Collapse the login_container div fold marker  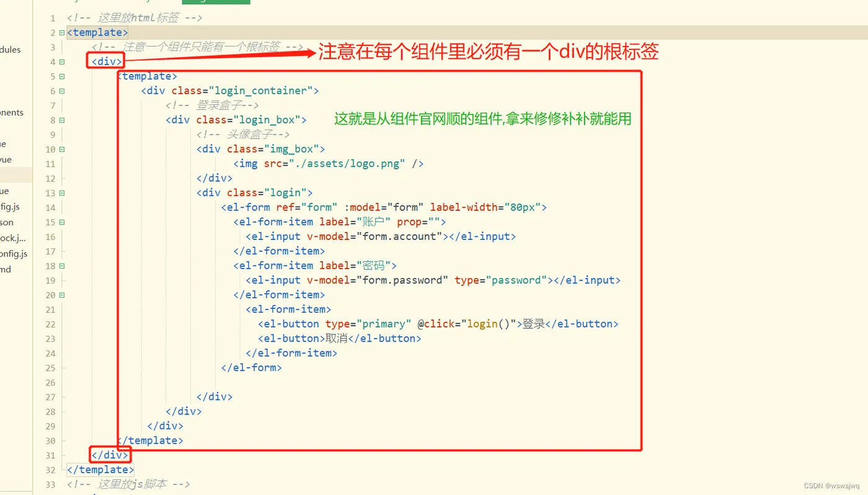point(61,91)
